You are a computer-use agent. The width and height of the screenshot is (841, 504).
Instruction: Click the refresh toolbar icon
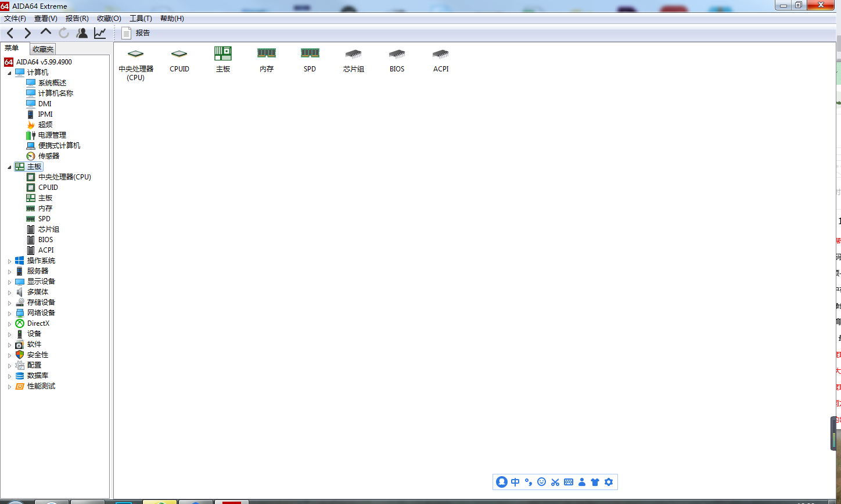pos(64,33)
